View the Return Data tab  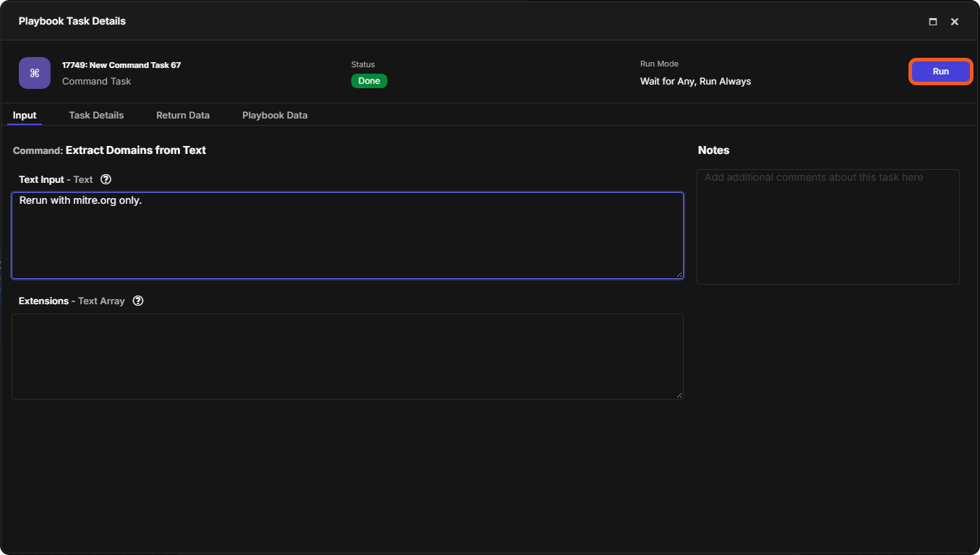(183, 116)
